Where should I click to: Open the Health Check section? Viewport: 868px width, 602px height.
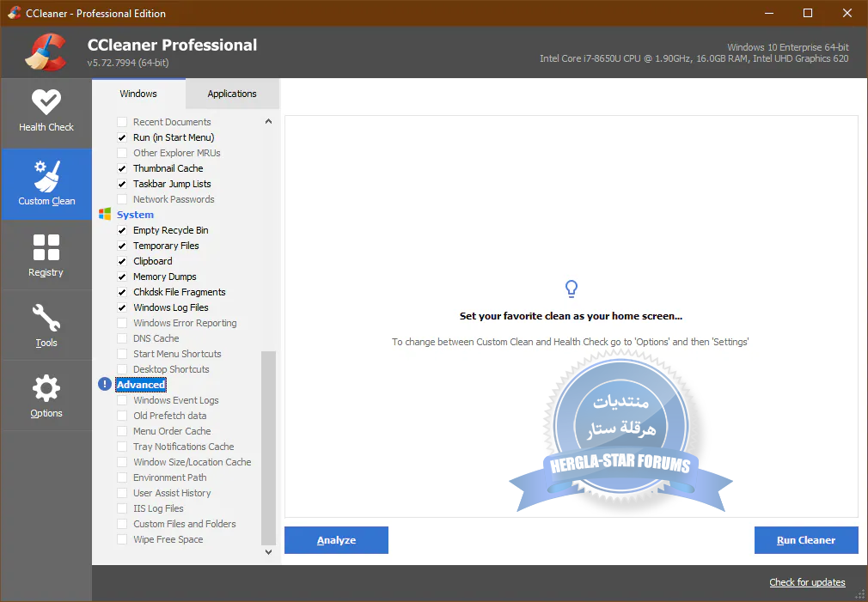[x=46, y=112]
